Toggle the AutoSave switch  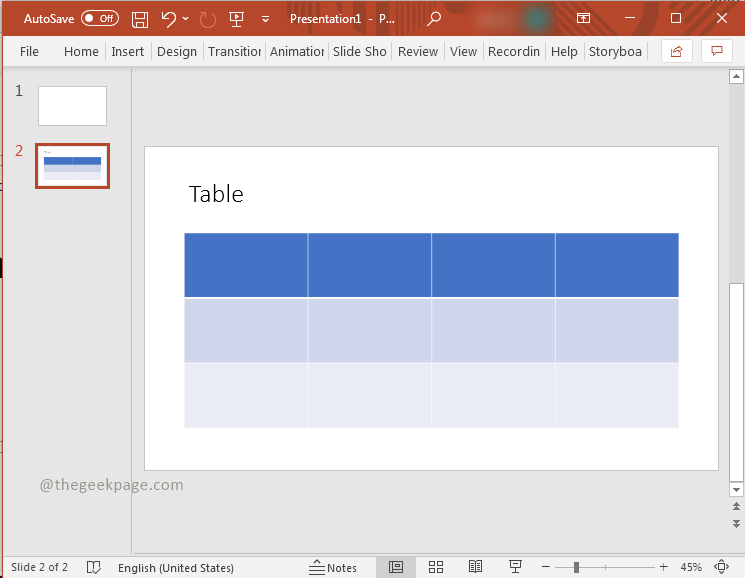point(99,19)
